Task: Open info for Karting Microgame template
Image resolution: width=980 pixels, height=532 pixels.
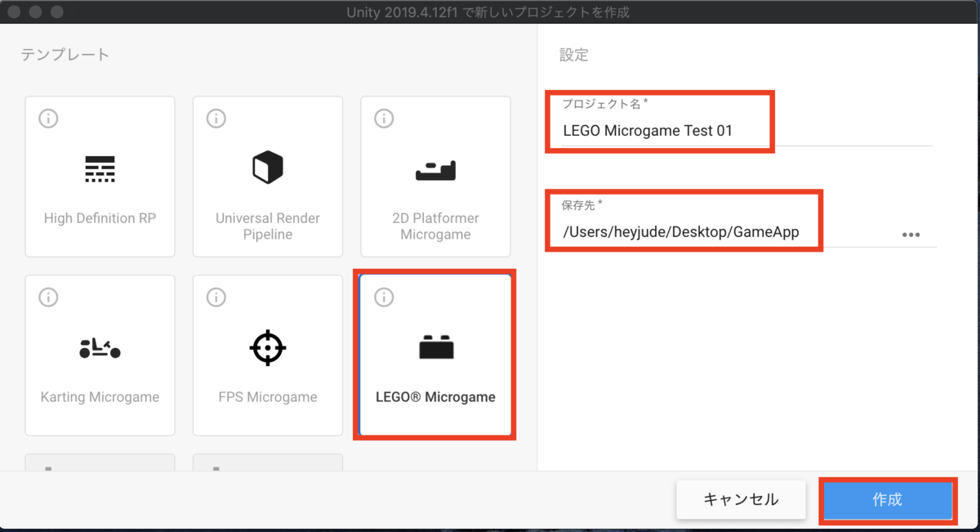Action: click(x=48, y=297)
